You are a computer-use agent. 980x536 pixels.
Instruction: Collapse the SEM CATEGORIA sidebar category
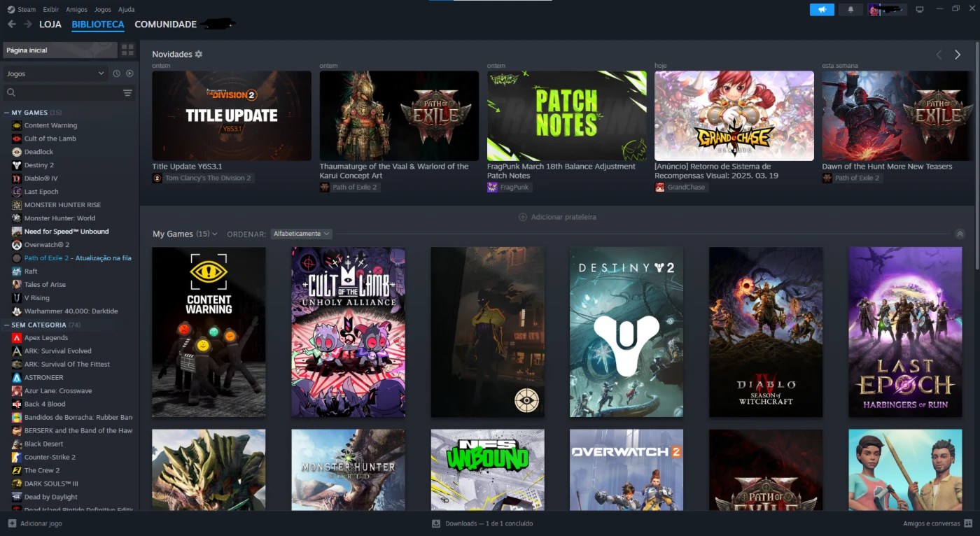pos(6,325)
